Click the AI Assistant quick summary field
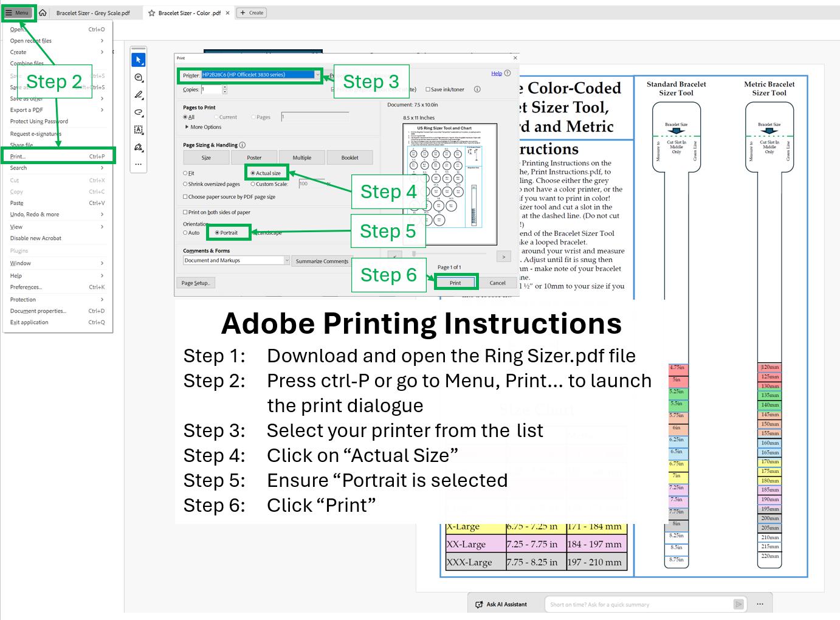The width and height of the screenshot is (840, 620). pos(639,604)
